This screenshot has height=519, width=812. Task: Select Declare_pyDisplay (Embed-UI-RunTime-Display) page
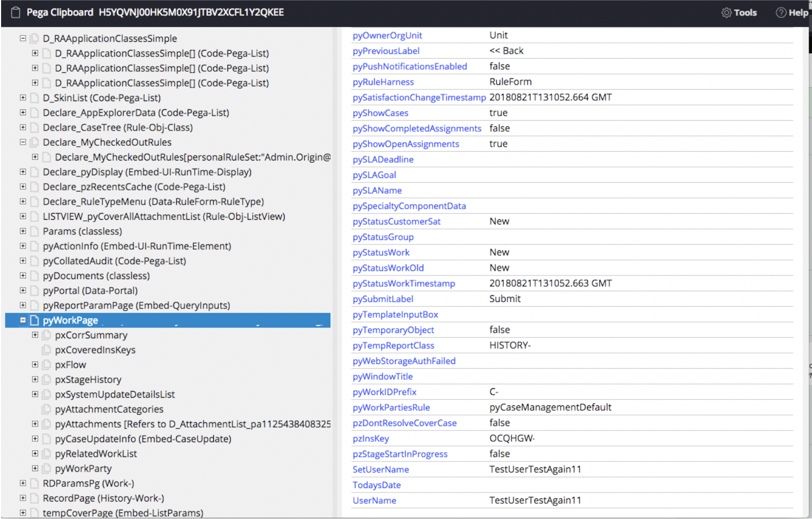[x=147, y=172]
